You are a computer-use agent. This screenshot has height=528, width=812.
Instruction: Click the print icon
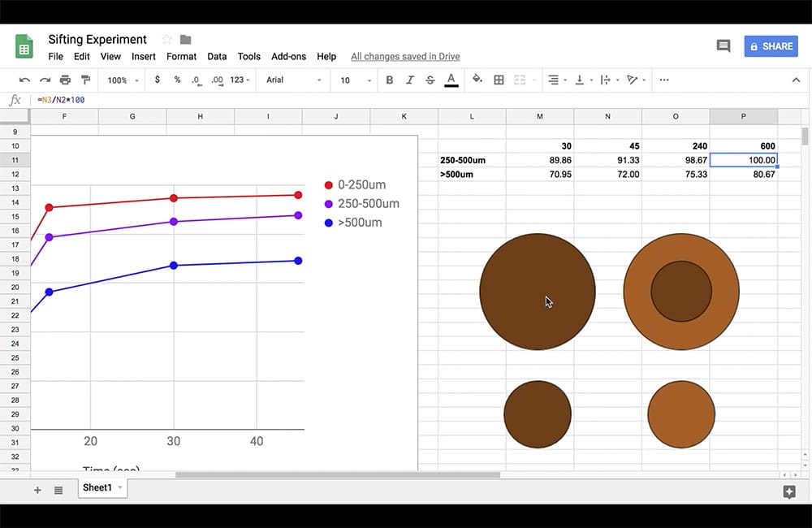66,80
